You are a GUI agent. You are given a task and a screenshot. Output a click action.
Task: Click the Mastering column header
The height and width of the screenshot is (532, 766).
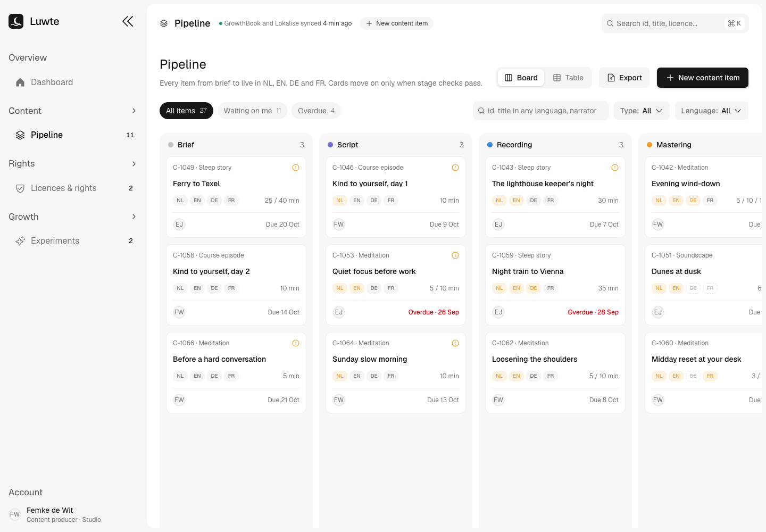click(x=673, y=145)
